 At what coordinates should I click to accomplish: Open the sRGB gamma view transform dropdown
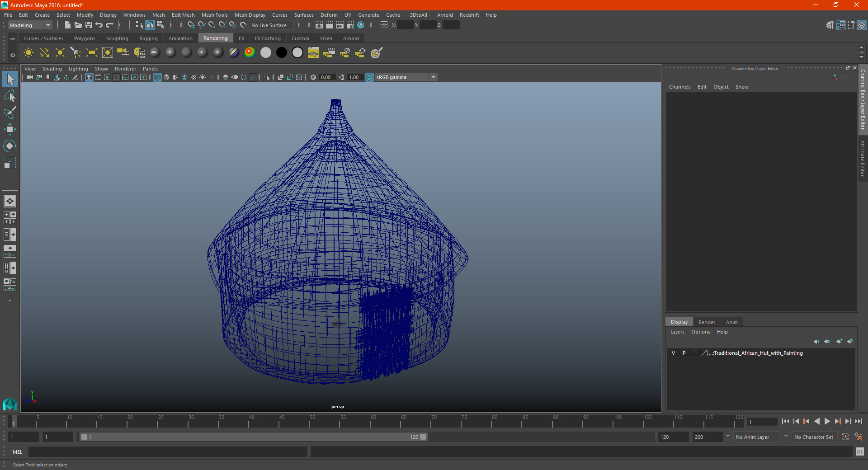tap(406, 77)
